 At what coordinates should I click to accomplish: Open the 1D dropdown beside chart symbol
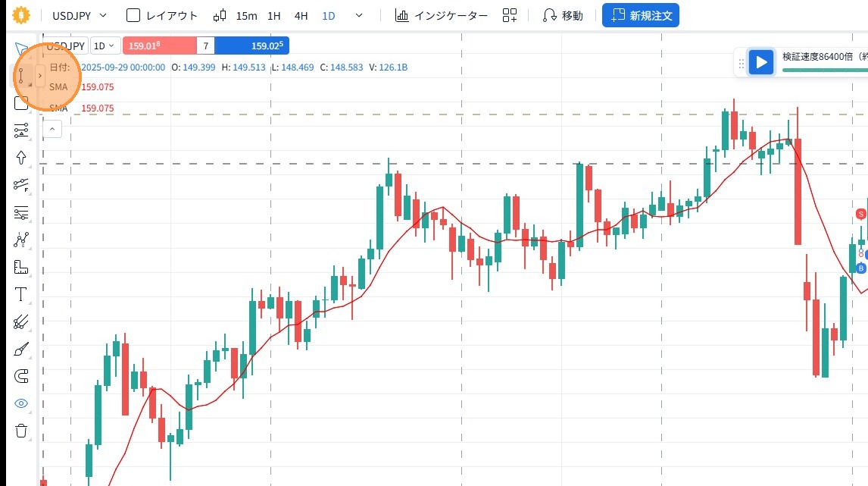[104, 46]
